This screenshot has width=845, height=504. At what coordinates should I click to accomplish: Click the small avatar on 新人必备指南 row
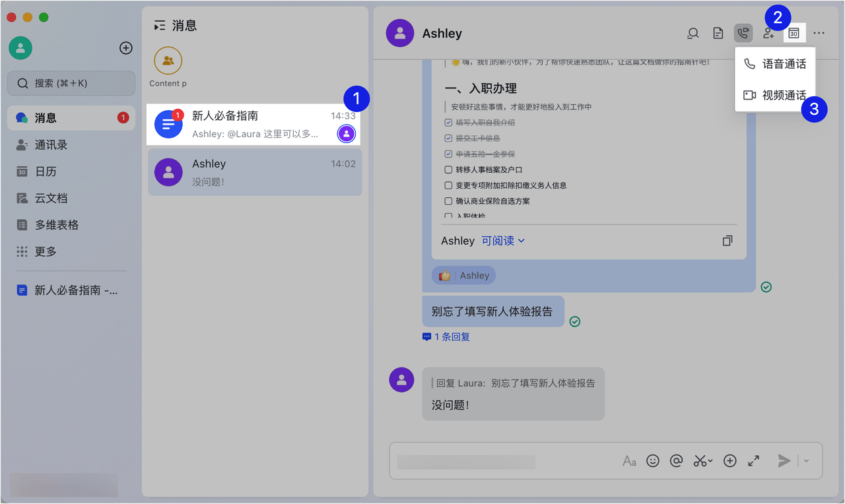tap(347, 134)
